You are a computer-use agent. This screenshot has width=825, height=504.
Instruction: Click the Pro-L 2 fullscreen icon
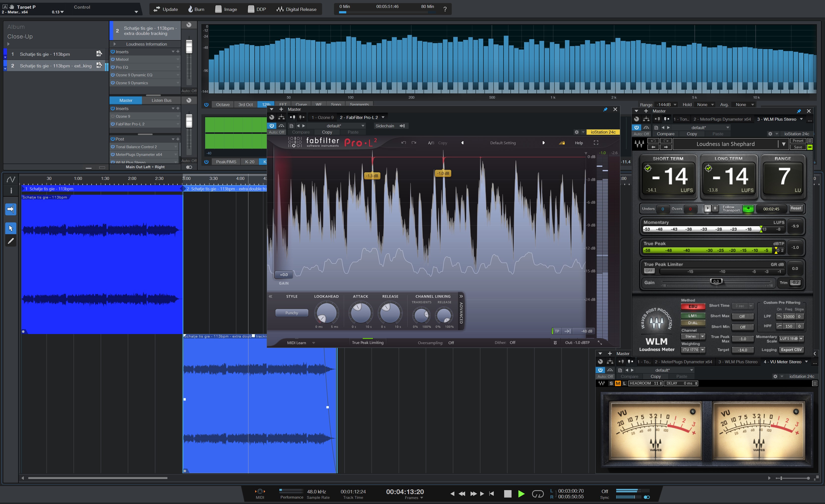[x=596, y=143]
